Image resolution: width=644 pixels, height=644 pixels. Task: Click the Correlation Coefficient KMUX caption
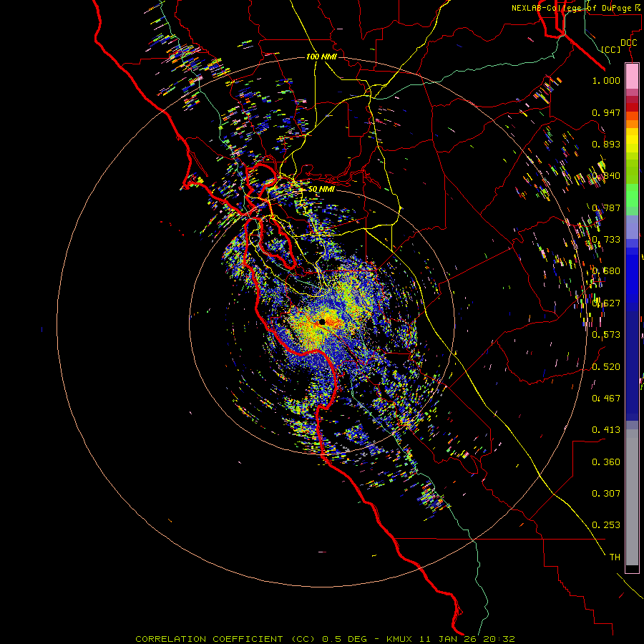[325, 639]
